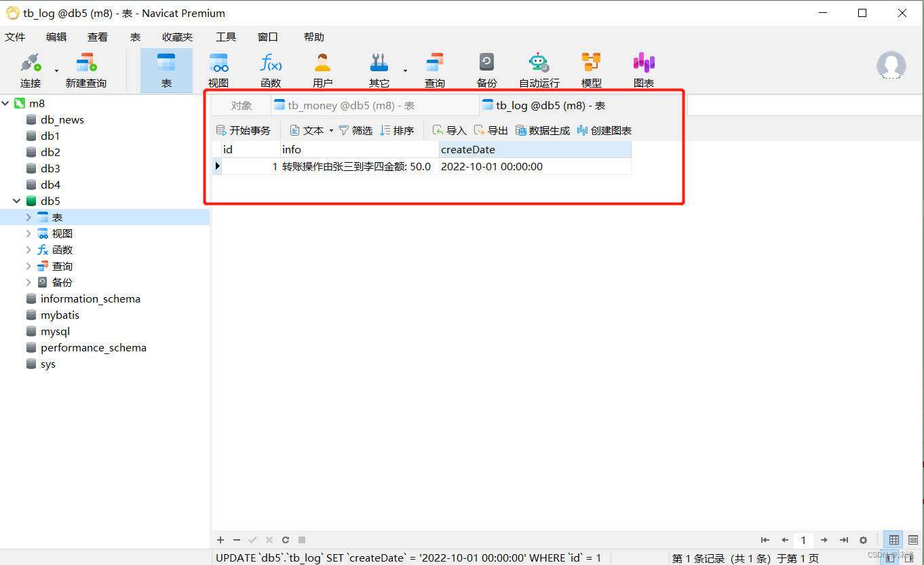The width and height of the screenshot is (924, 565).
Task: Open the 文本 dropdown arrow
Action: pos(331,130)
